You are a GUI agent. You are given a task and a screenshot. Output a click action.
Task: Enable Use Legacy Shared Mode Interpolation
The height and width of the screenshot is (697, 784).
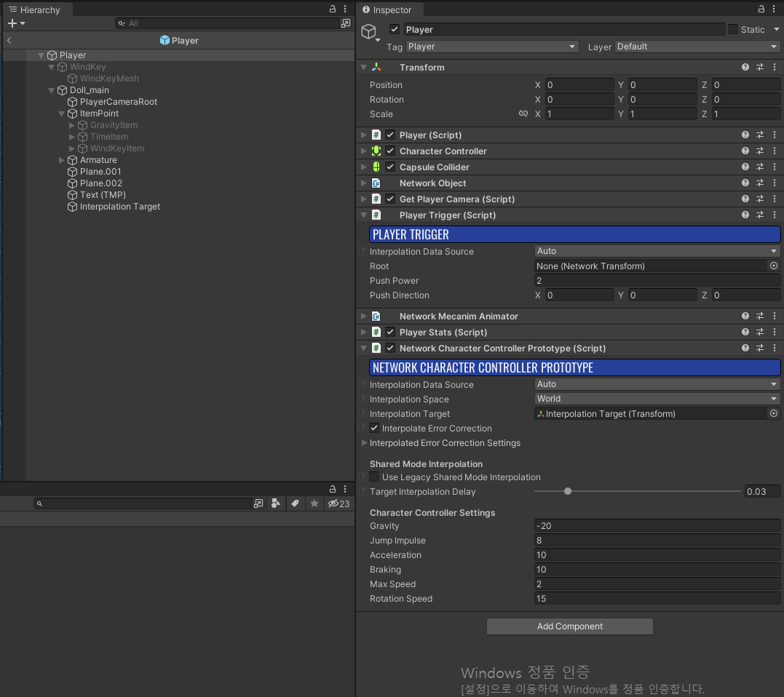click(374, 477)
